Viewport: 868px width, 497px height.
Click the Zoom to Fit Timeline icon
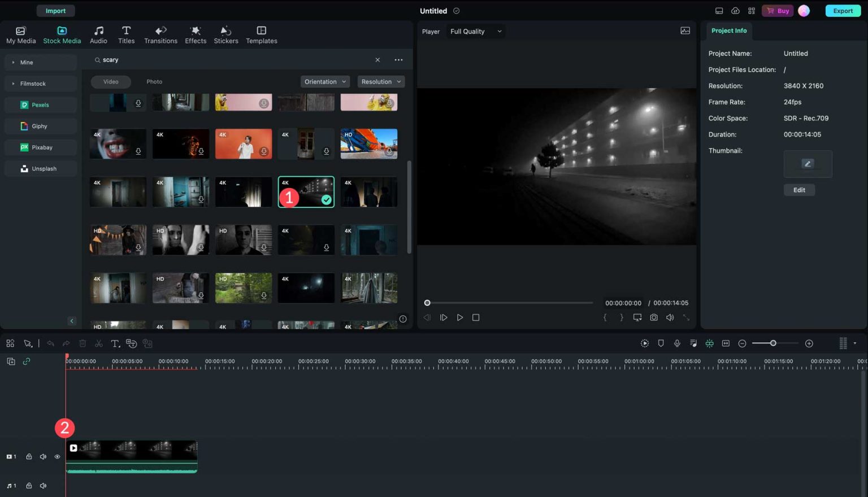[x=726, y=343]
